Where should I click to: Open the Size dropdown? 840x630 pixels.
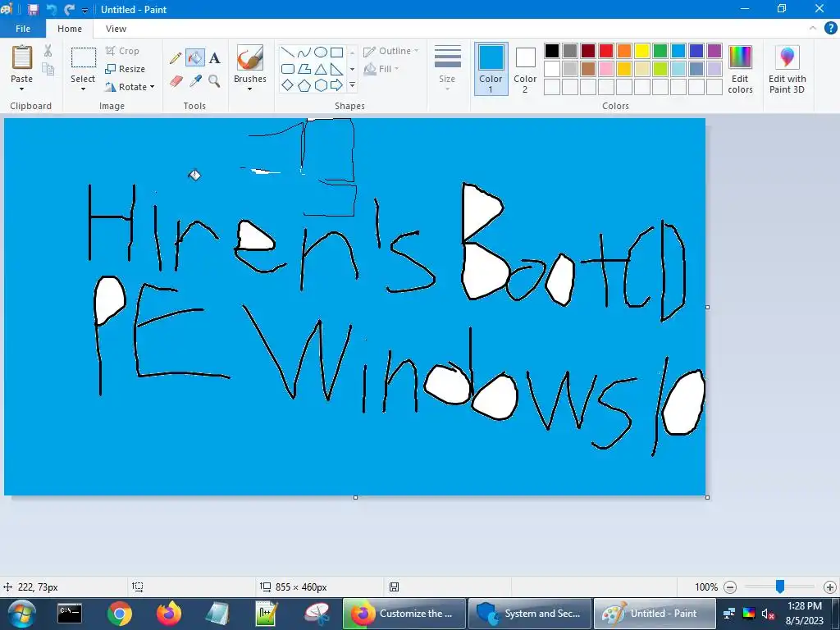coord(447,69)
